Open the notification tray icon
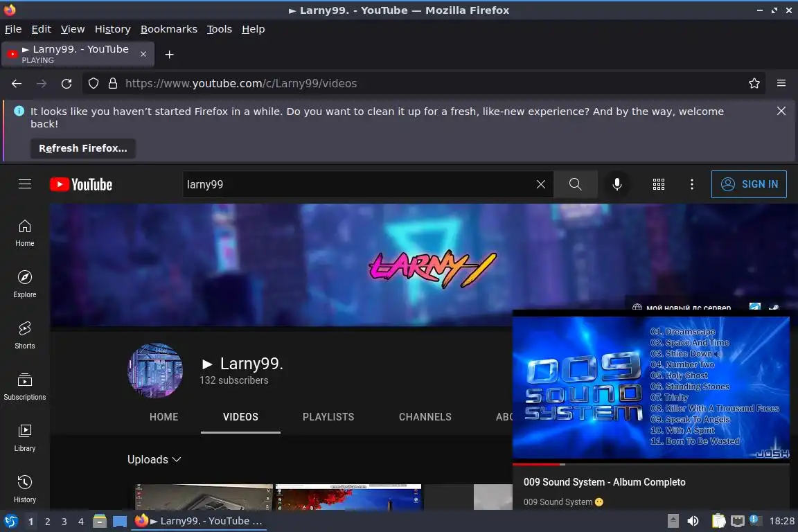Viewport: 798px width, 532px height. tap(756, 520)
